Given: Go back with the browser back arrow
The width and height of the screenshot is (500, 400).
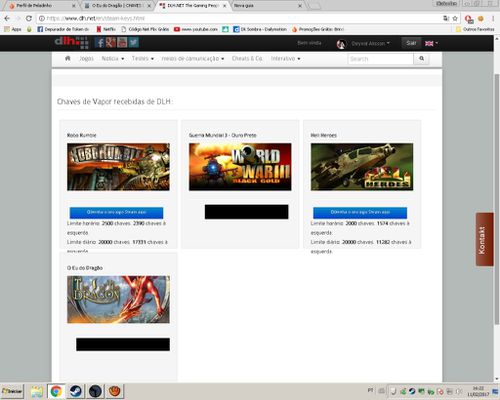Looking at the screenshot, I should tap(7, 19).
